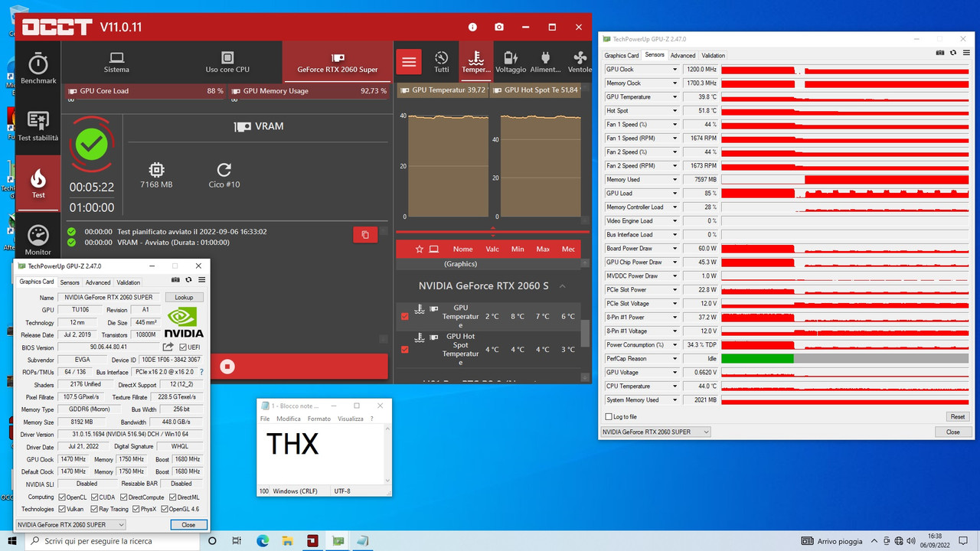980x551 pixels.
Task: Switch to the Uso core CPU tab
Action: 227,62
